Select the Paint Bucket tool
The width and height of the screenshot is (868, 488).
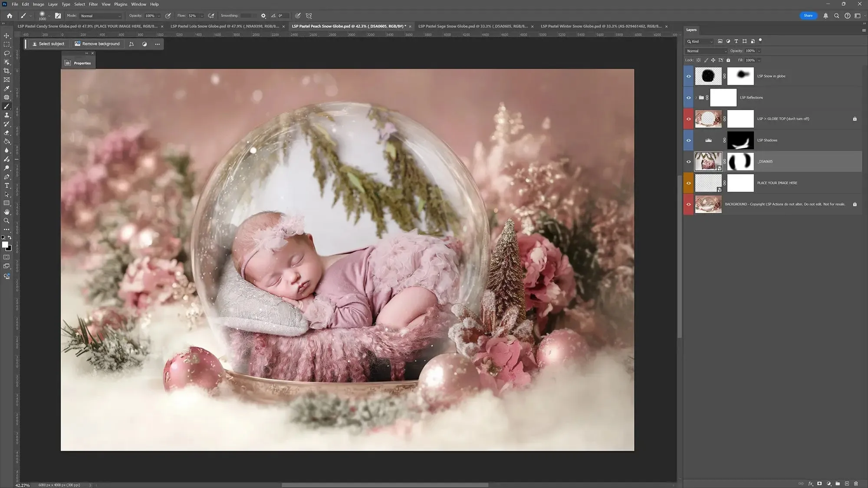[7, 141]
